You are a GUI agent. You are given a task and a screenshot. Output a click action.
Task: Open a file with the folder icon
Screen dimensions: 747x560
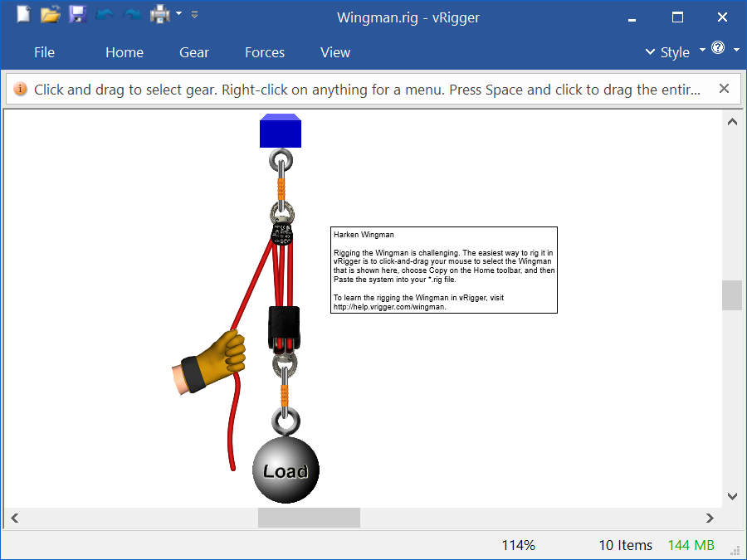pos(51,14)
